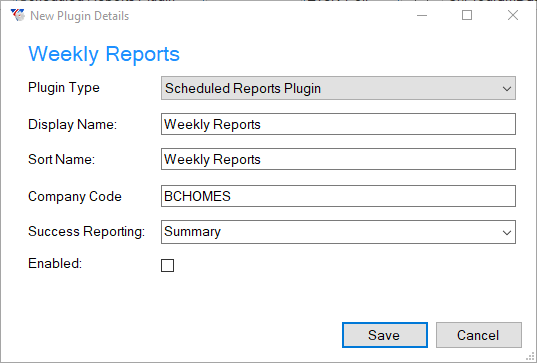The height and width of the screenshot is (363, 537).
Task: Minimize the New Plugin Details window
Action: (422, 15)
